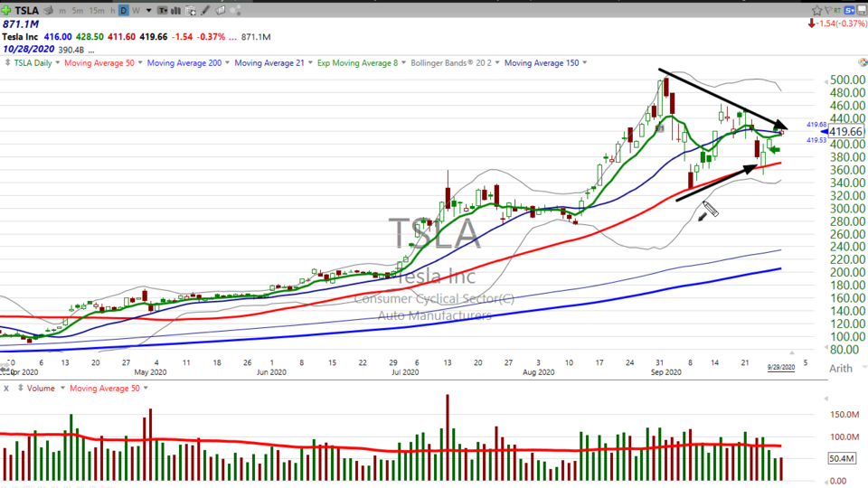
Task: Select the Daily 'D' timeframe
Action: [124, 11]
